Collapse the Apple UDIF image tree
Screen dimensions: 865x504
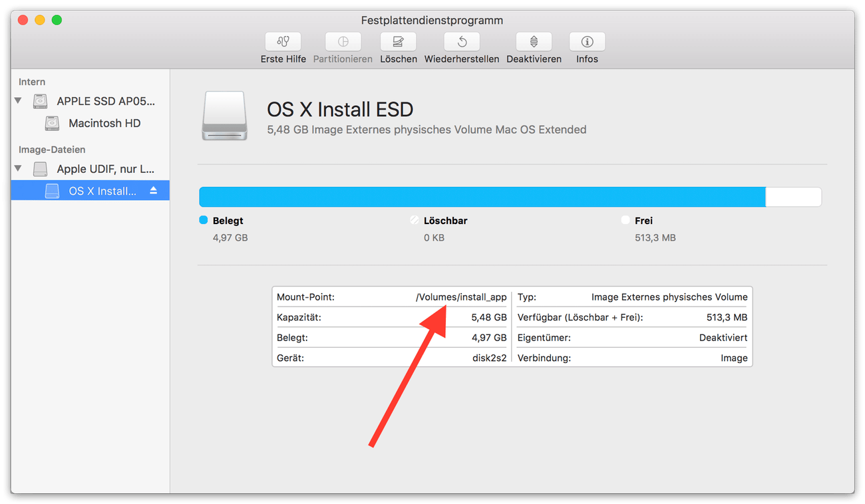click(x=19, y=169)
